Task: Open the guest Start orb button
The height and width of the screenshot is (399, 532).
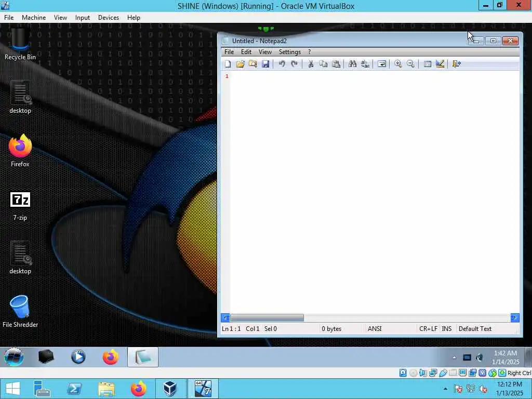Action: coord(14,357)
